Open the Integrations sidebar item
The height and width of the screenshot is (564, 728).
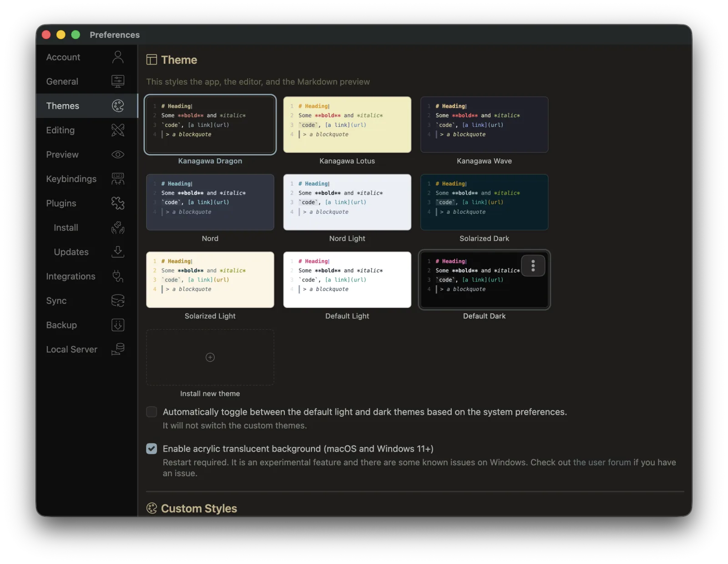click(86, 276)
